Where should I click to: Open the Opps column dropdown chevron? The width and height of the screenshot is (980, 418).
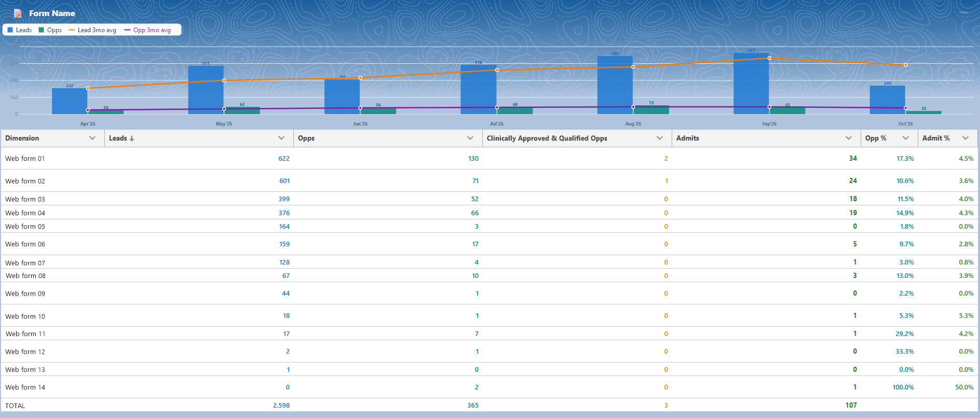[470, 138]
